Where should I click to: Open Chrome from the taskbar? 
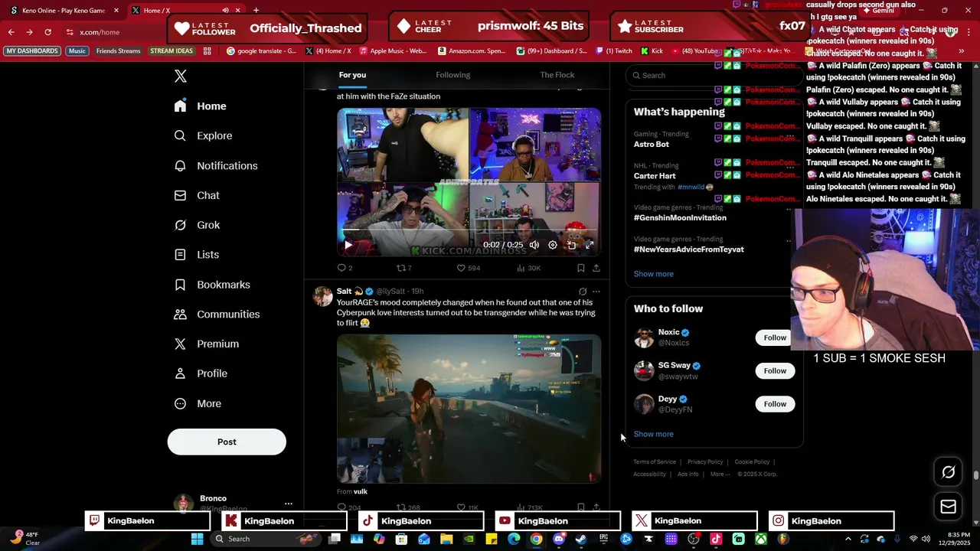click(536, 539)
